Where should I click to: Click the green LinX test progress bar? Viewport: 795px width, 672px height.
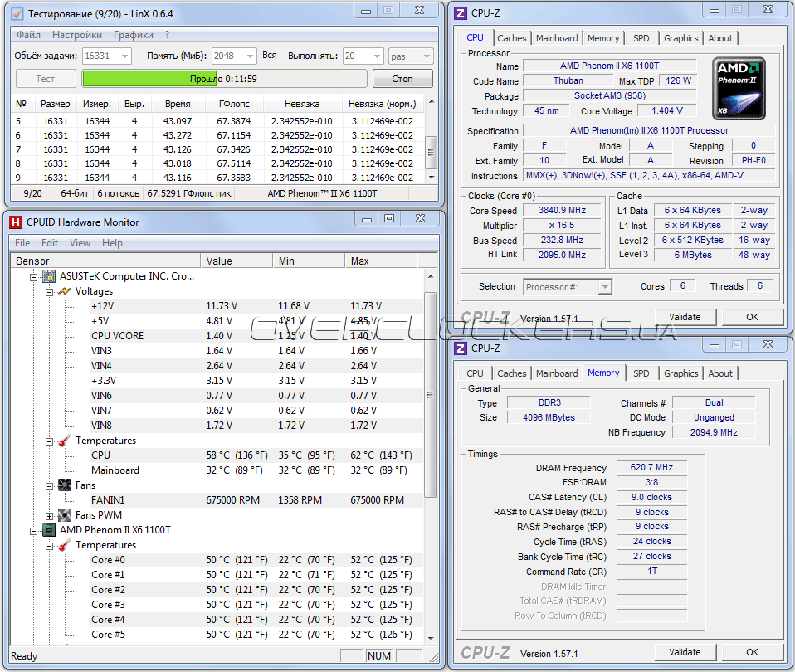coord(224,79)
